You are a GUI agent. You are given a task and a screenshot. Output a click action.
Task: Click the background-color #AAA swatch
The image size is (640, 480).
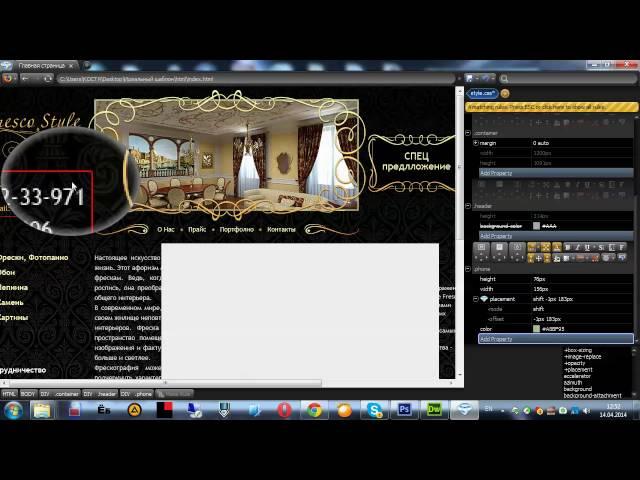tap(536, 226)
